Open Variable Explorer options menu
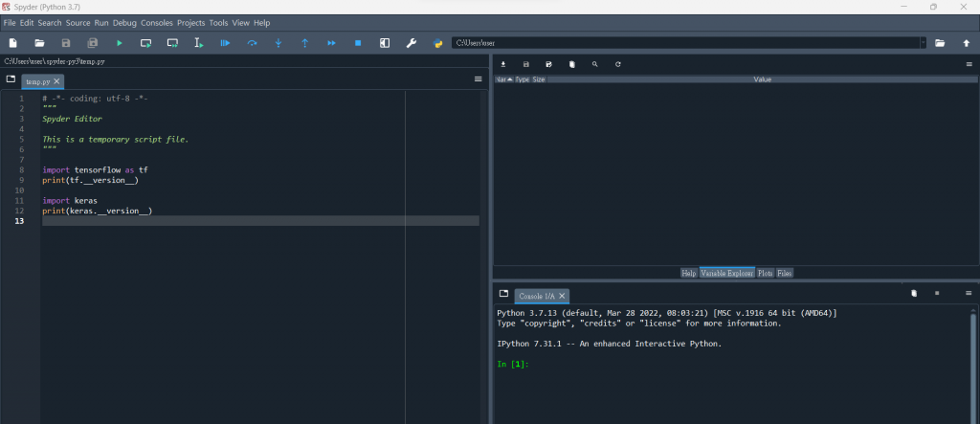 (969, 64)
